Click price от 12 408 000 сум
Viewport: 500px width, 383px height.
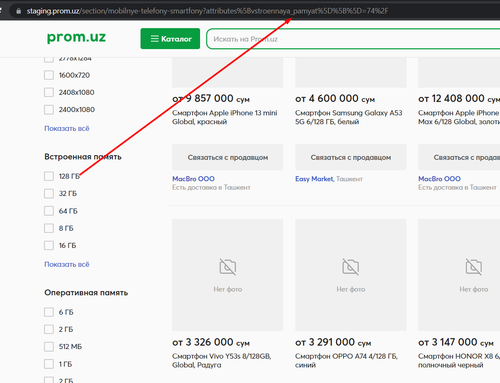tap(459, 99)
